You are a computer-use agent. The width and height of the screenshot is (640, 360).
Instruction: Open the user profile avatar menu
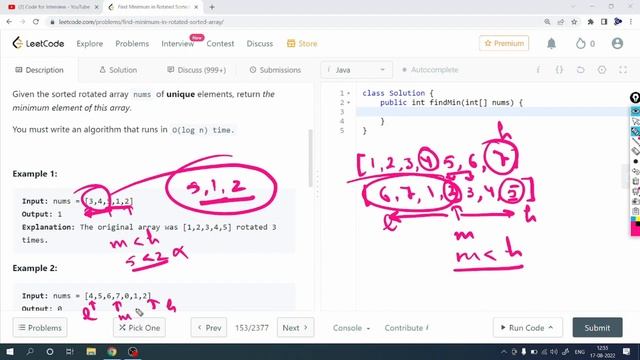point(617,43)
